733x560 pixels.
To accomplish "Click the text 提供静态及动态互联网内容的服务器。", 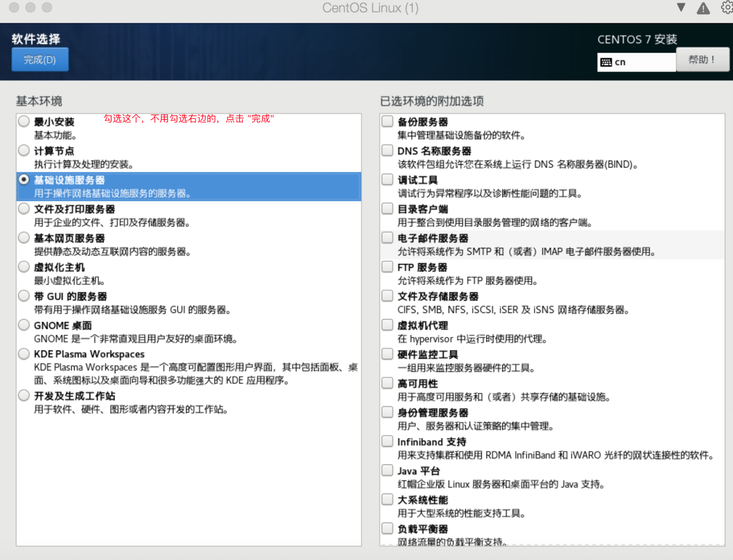I will pyautogui.click(x=113, y=252).
